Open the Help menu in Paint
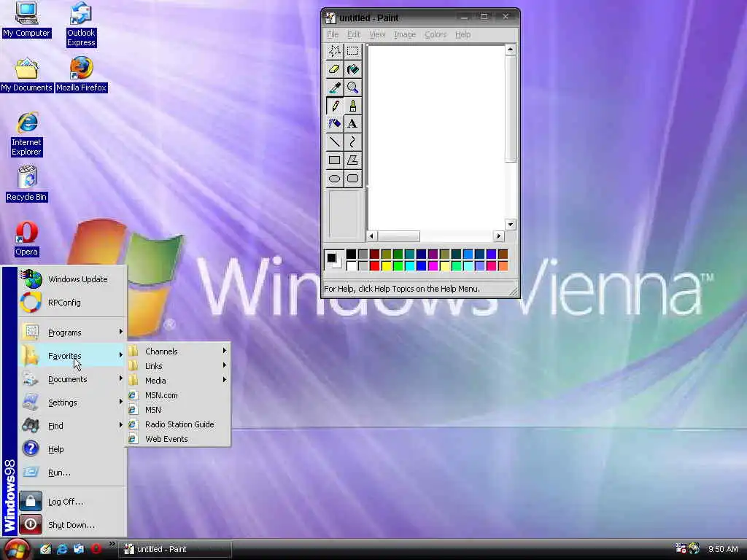747x560 pixels. [x=462, y=34]
